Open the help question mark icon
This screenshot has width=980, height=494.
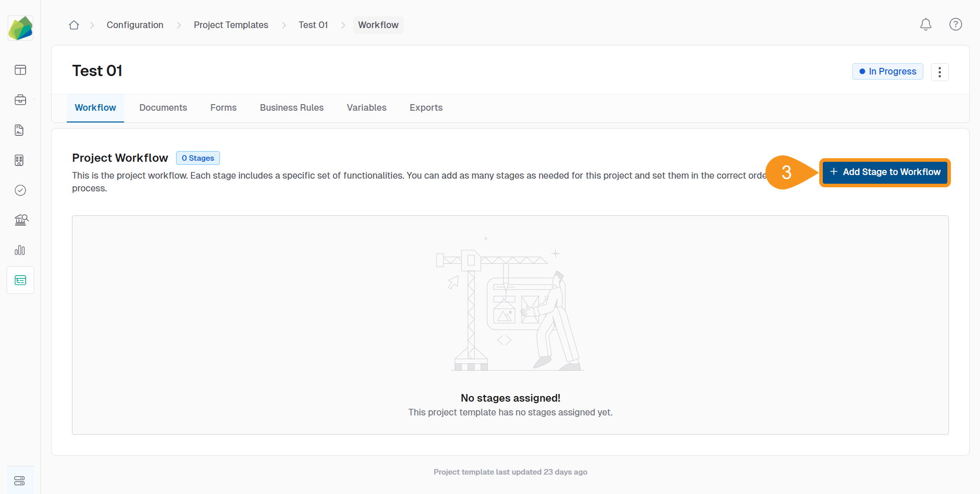coord(955,24)
